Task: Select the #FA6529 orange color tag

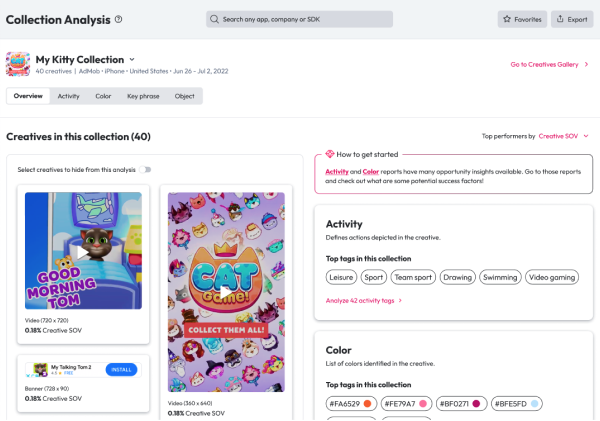Action: [351, 403]
